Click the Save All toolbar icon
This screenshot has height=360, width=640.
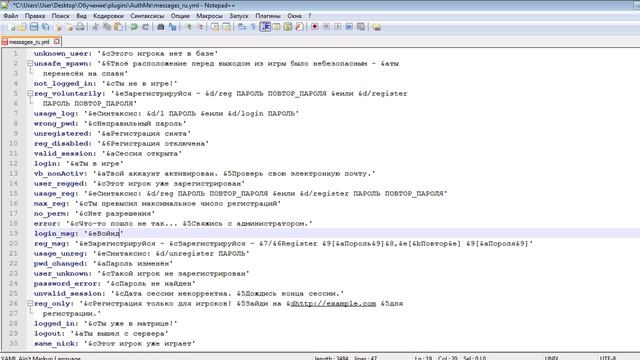tap(46, 27)
